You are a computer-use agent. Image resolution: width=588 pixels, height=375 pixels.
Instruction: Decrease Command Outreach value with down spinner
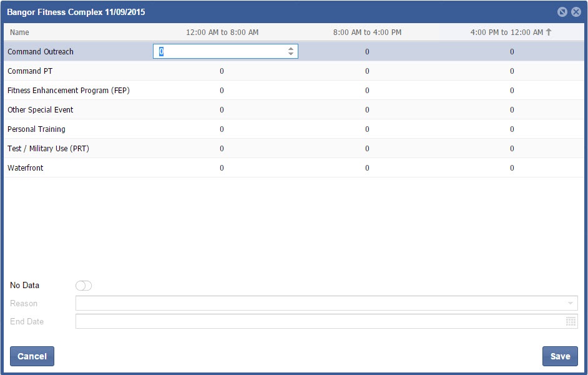[x=291, y=54]
